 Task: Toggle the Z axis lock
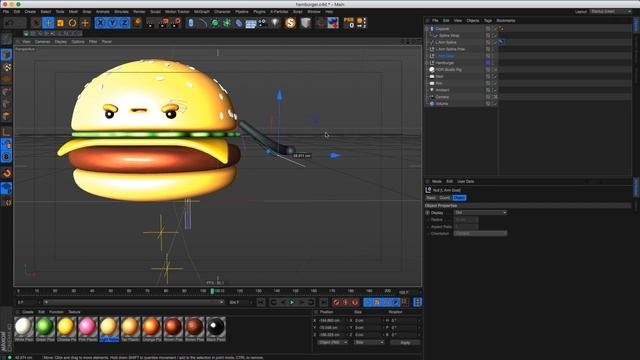tap(124, 23)
